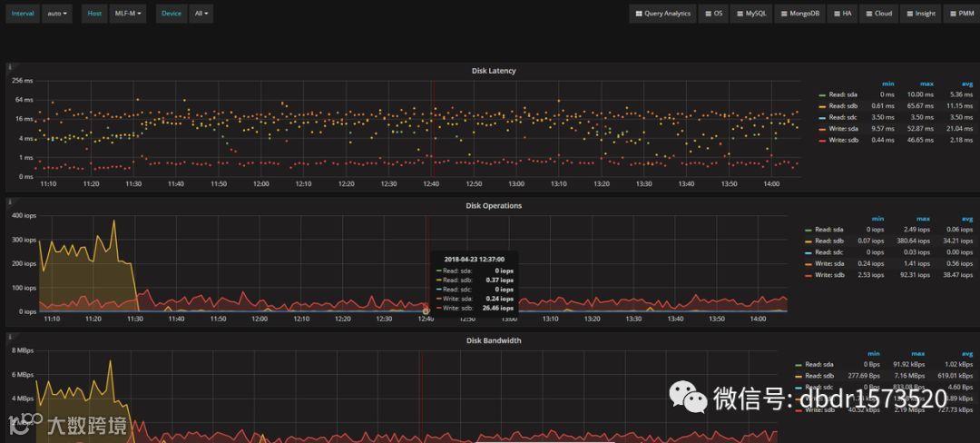Image resolution: width=980 pixels, height=443 pixels.
Task: Open green color swatch for Disk Latency Read: sda
Action: coord(822,95)
